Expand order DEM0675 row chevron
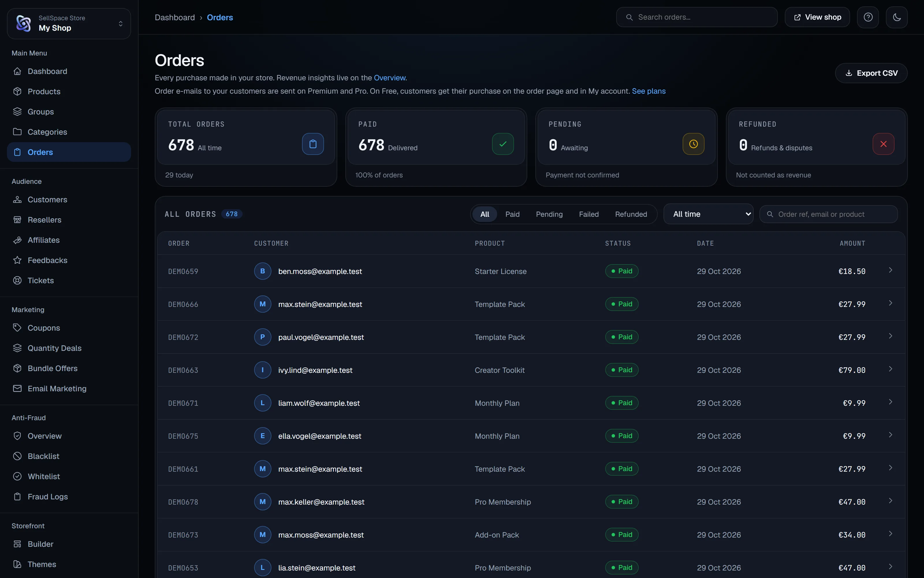The image size is (924, 578). tap(891, 435)
